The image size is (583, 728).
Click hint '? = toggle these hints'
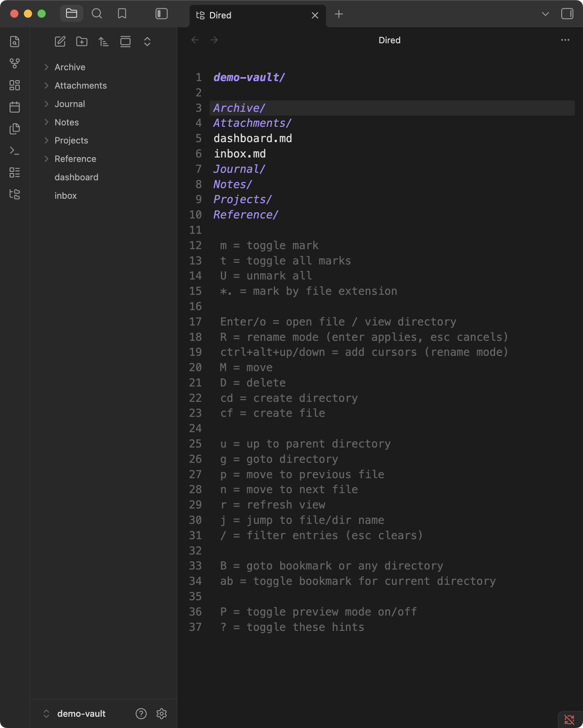click(292, 627)
